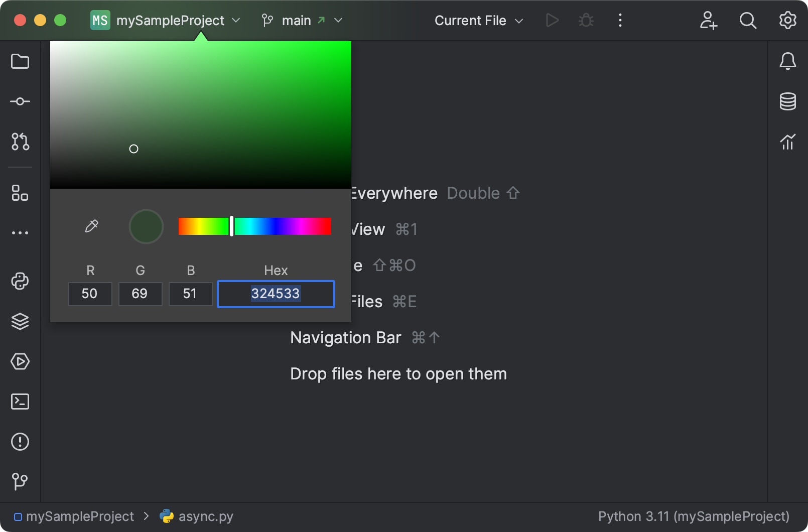Image resolution: width=808 pixels, height=532 pixels.
Task: Open the Terminal tool window
Action: (20, 402)
